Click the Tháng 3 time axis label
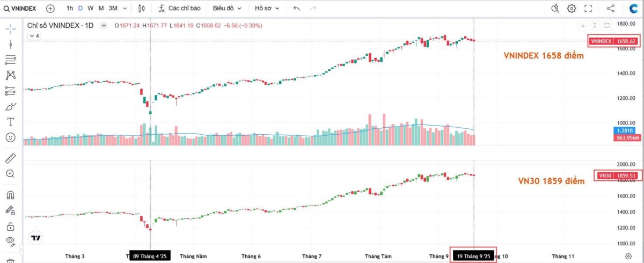The height and width of the screenshot is (263, 644). tap(74, 257)
